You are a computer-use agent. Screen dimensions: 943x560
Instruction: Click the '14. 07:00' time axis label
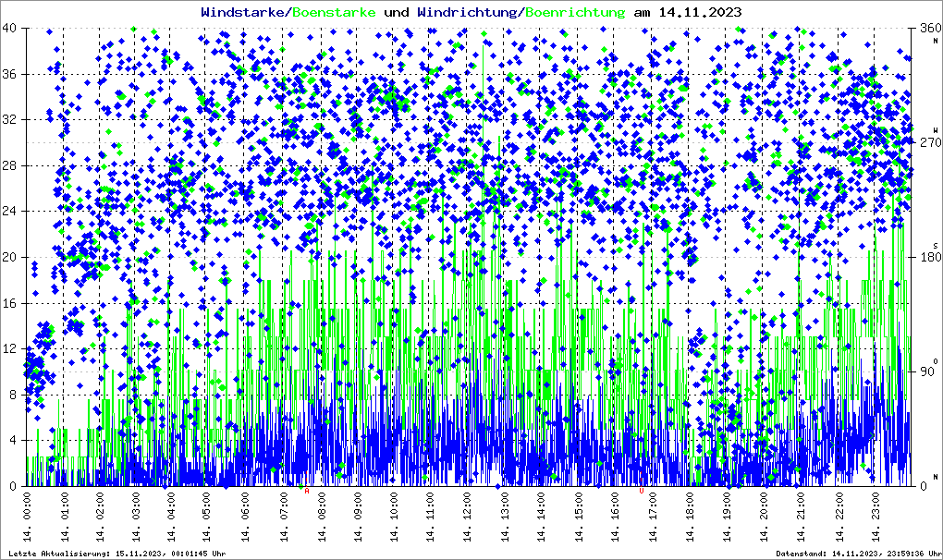click(x=284, y=517)
